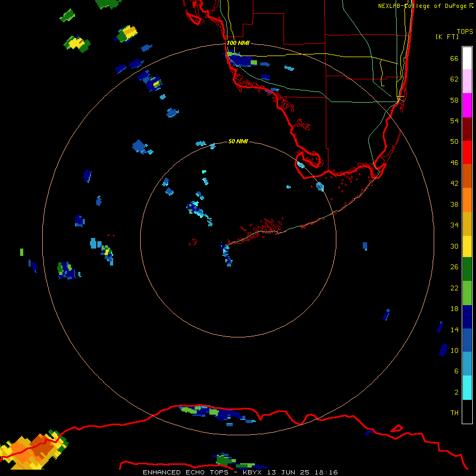Pick the bright orange legend swatch
The width and height of the screenshot is (476, 476).
pyautogui.click(x=467, y=200)
